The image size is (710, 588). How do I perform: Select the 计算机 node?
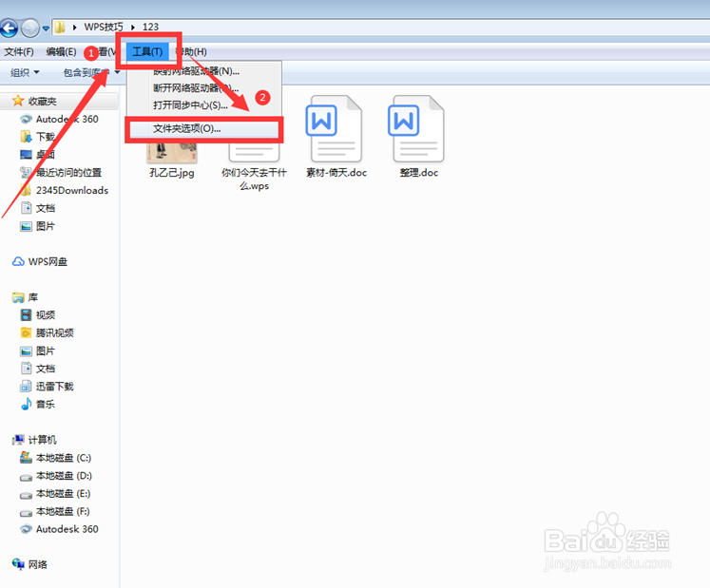tap(34, 440)
